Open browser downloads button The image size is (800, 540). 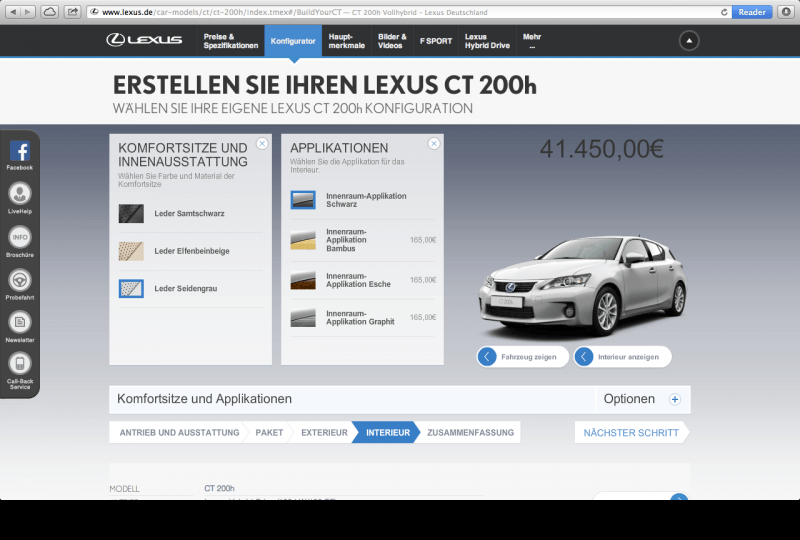tap(786, 12)
